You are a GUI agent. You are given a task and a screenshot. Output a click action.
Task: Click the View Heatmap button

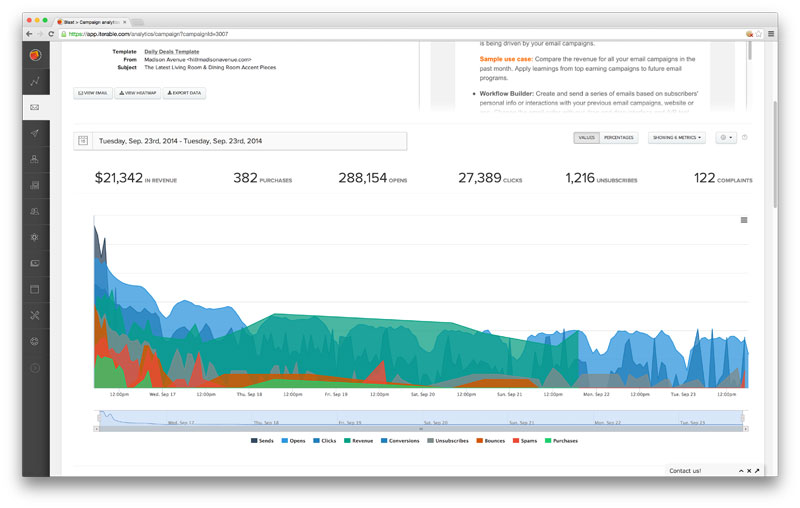tap(138, 93)
